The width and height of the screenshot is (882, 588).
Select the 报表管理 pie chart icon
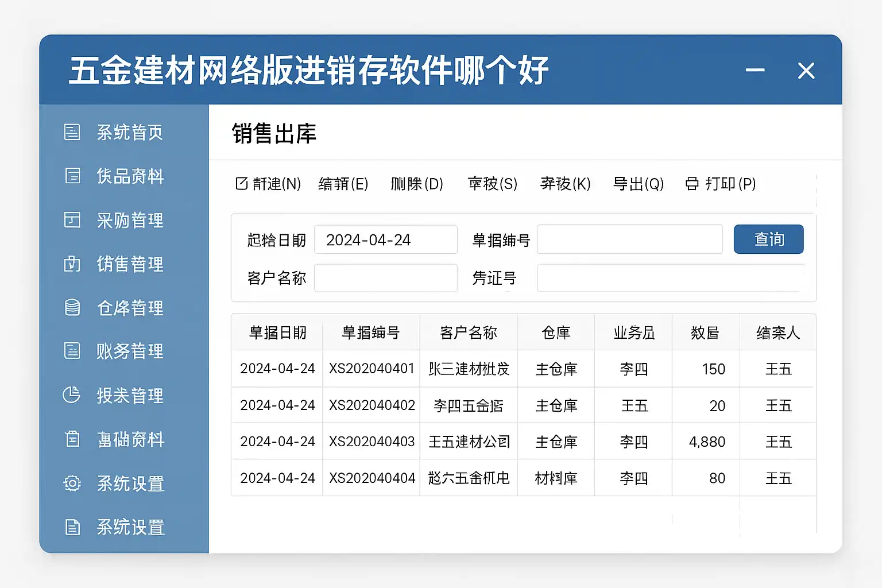[71, 395]
